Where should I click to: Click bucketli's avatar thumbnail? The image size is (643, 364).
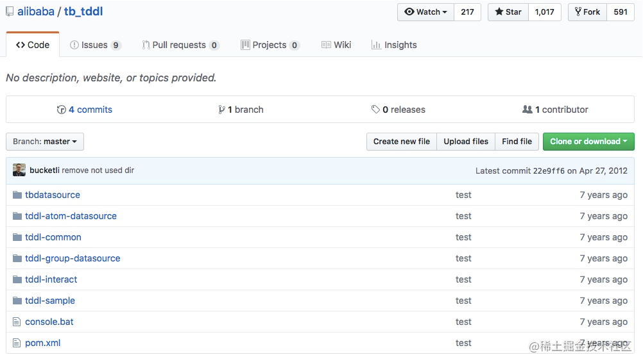click(19, 170)
